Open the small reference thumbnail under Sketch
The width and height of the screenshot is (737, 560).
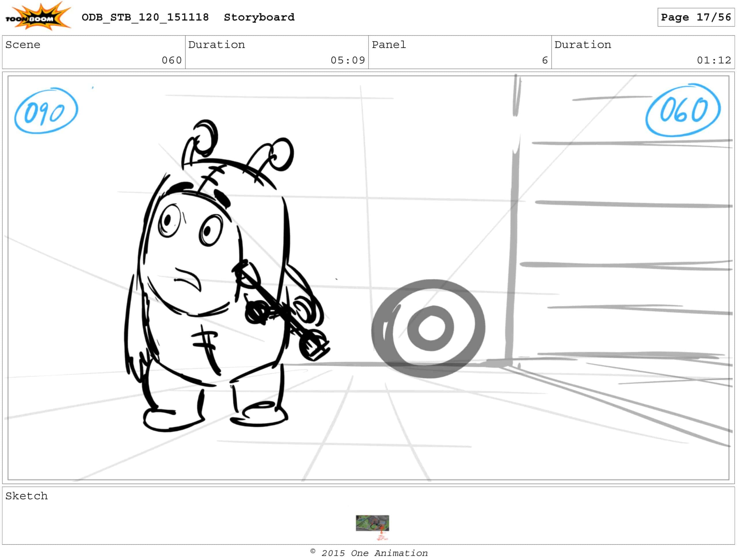[x=372, y=523]
